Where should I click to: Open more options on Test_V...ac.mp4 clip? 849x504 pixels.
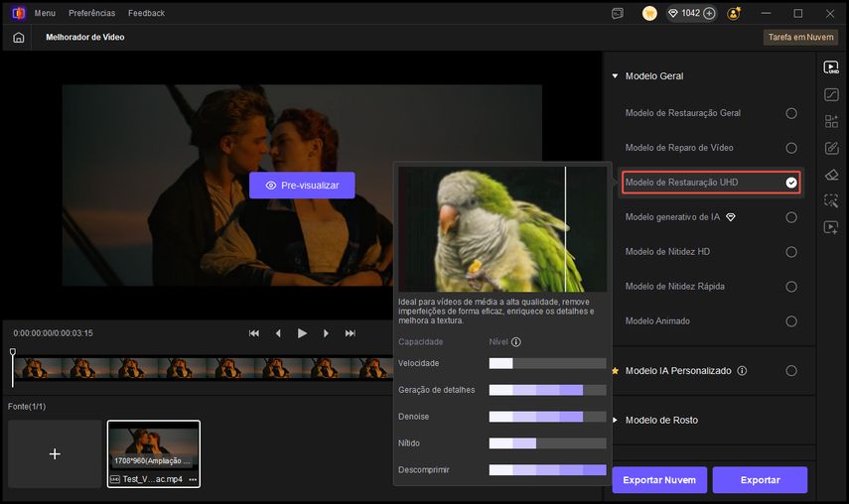coord(193,479)
